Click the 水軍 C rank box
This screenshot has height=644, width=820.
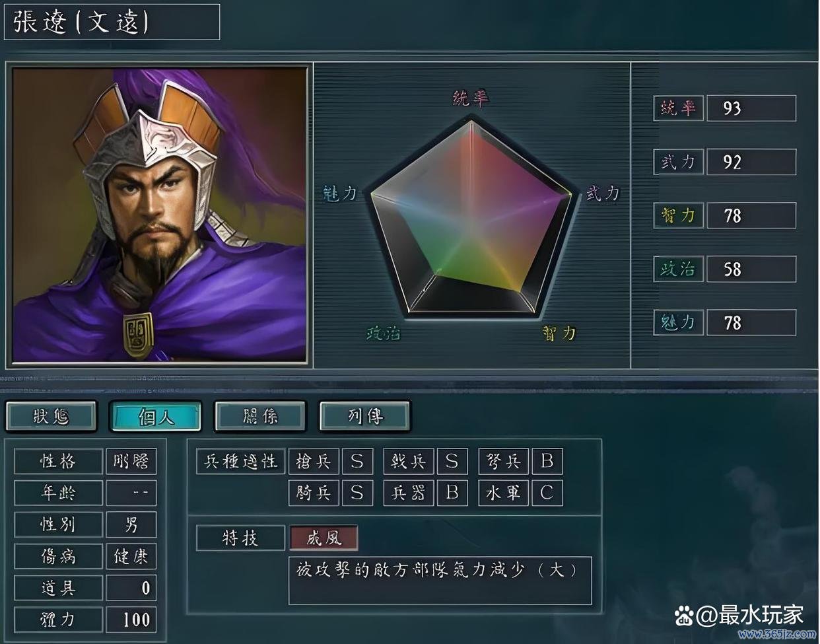coord(547,493)
